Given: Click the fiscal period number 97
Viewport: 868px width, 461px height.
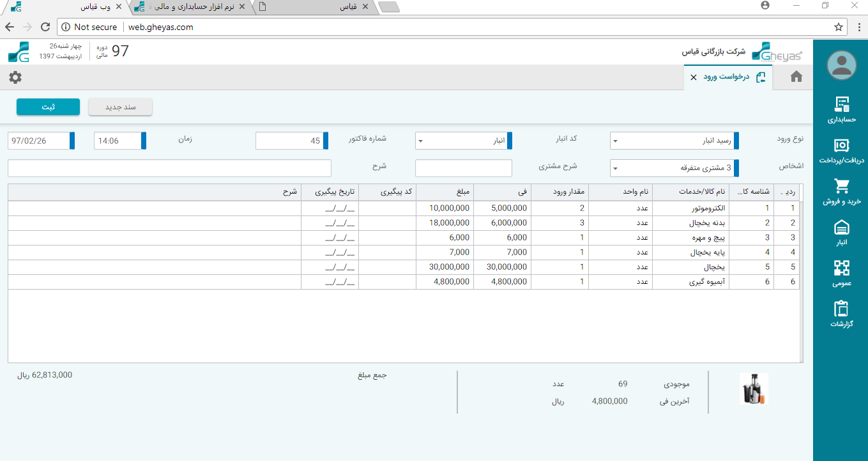Looking at the screenshot, I should [120, 52].
